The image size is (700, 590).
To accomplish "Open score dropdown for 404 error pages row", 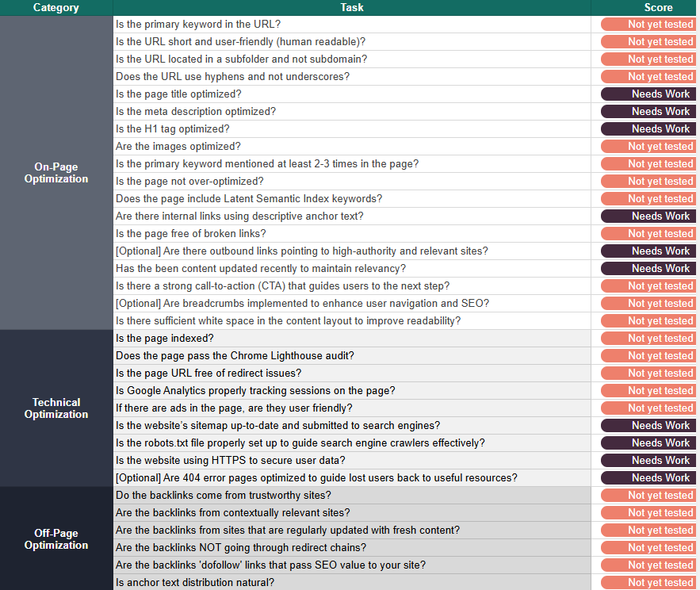I will [x=648, y=478].
